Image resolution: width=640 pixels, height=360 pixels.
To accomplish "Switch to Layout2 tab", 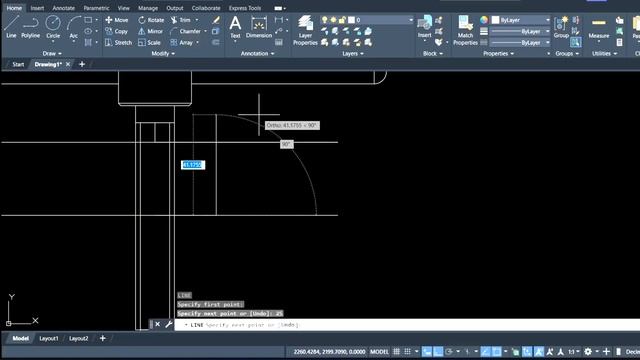I will pos(78,338).
